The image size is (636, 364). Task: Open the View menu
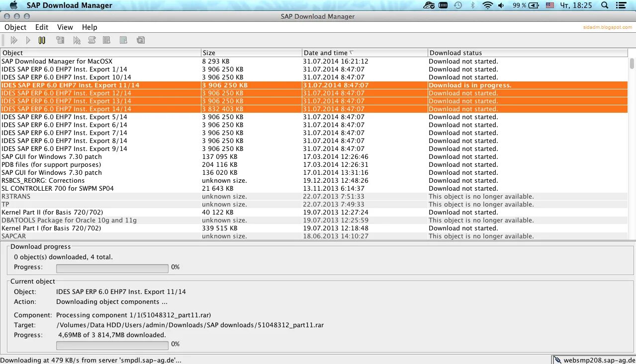(65, 27)
